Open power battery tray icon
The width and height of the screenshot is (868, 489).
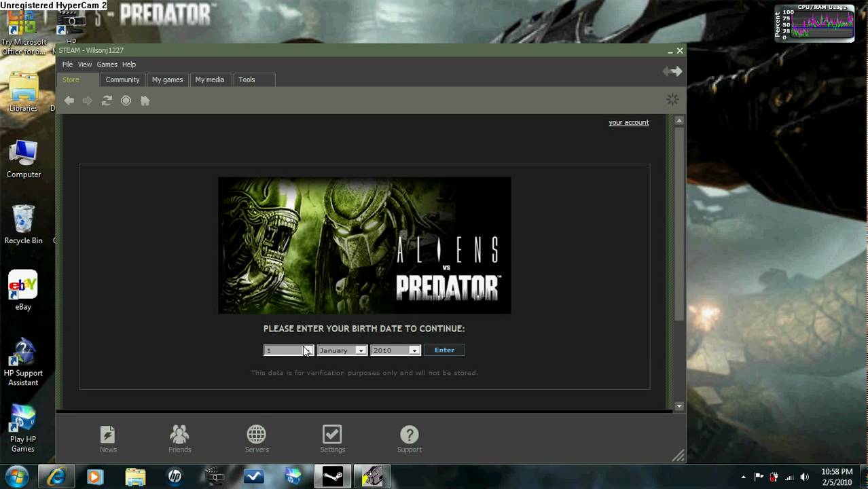coord(774,477)
